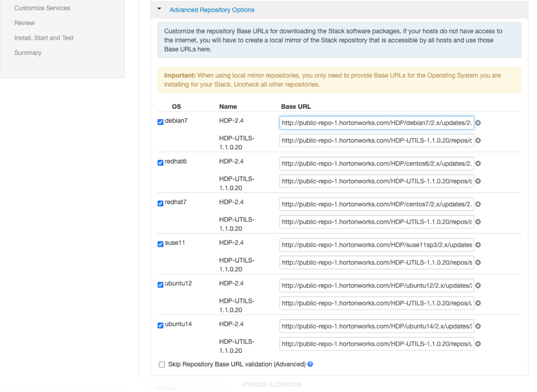Click the Skip Repository Base URL validation label
This screenshot has width=537, height=392.
tap(237, 364)
